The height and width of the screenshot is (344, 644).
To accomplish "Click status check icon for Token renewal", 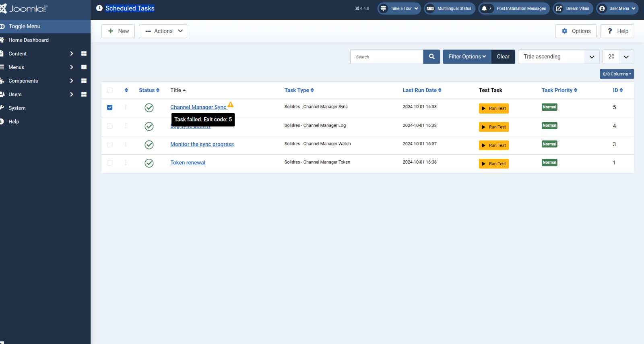I will (x=149, y=163).
